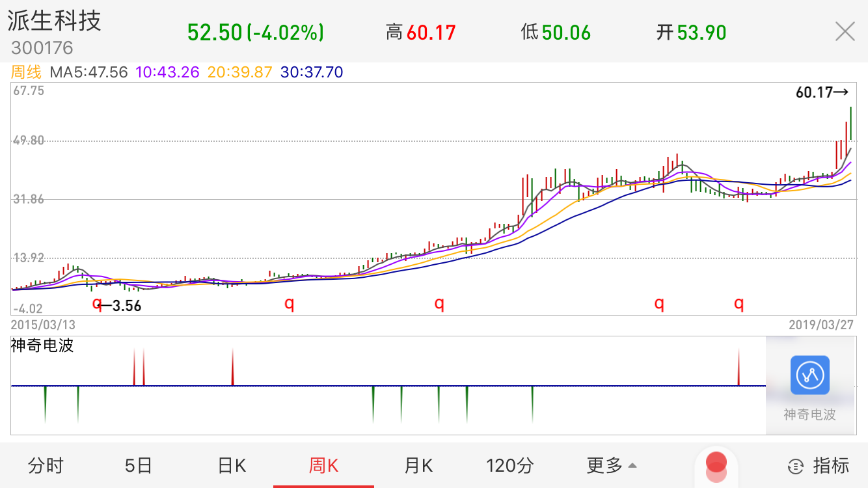
Task: Click the MA5:47.56 indicator value
Action: tap(89, 72)
